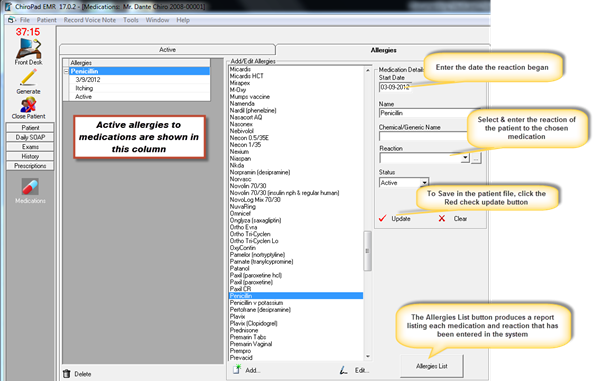Select Paxil CR in the list
602x381 pixels.
240,289
